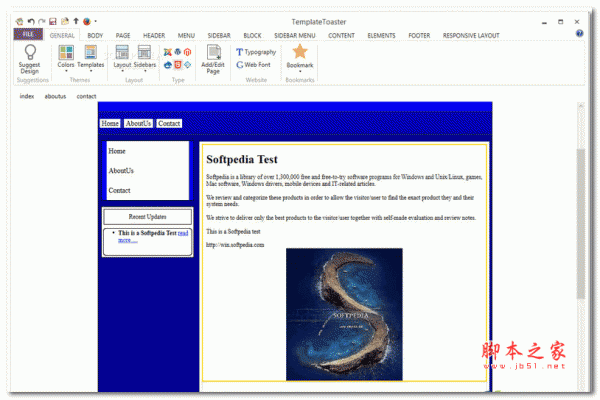The image size is (600, 400).
Task: Open the Sidebars layout dropdown
Action: 144,58
